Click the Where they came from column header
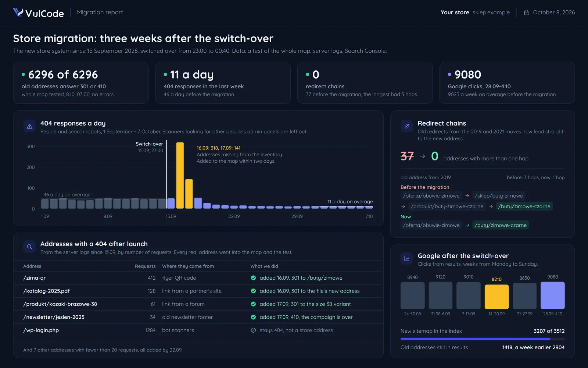Viewport: 588px width, 368px height. [x=188, y=266]
